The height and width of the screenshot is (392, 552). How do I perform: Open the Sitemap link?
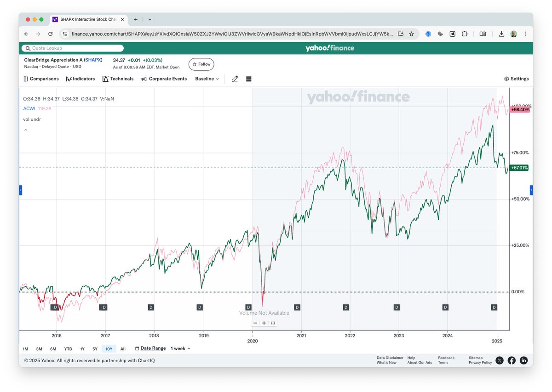click(x=476, y=358)
